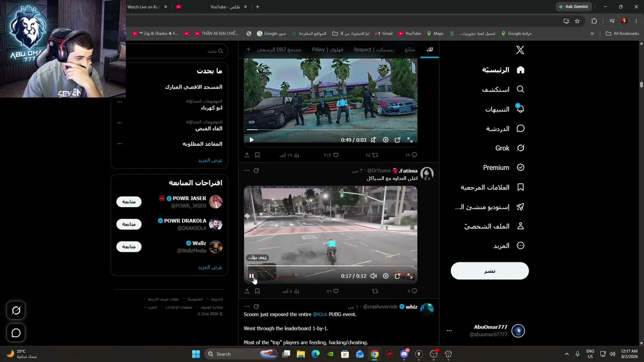Screen dimensions: 644x362
Task: Open Fatima's profile picture
Action: 427,174
